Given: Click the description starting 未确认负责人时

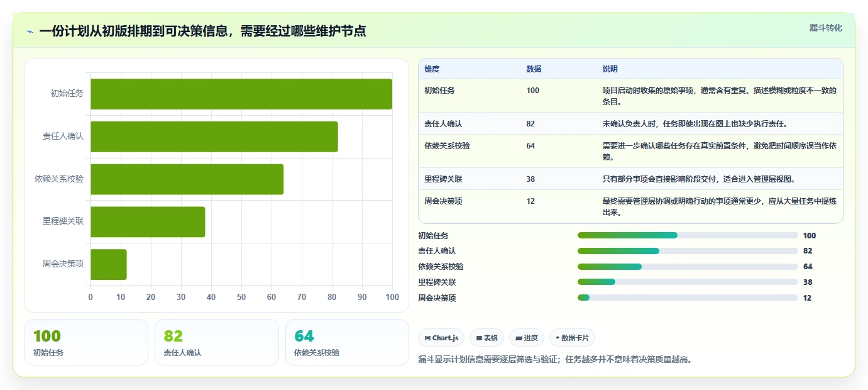Looking at the screenshot, I should pos(695,124).
